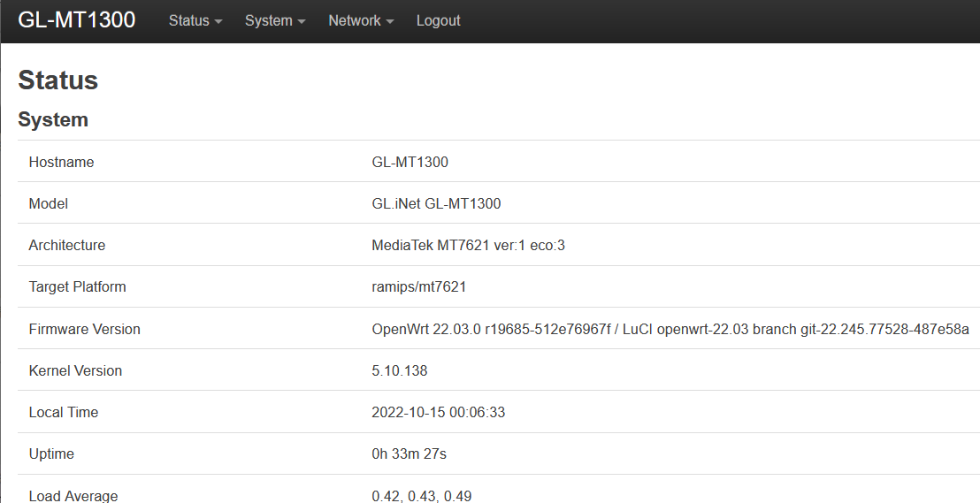Click the GL-MT1300 brand title link
The width and height of the screenshot is (980, 503).
(76, 20)
